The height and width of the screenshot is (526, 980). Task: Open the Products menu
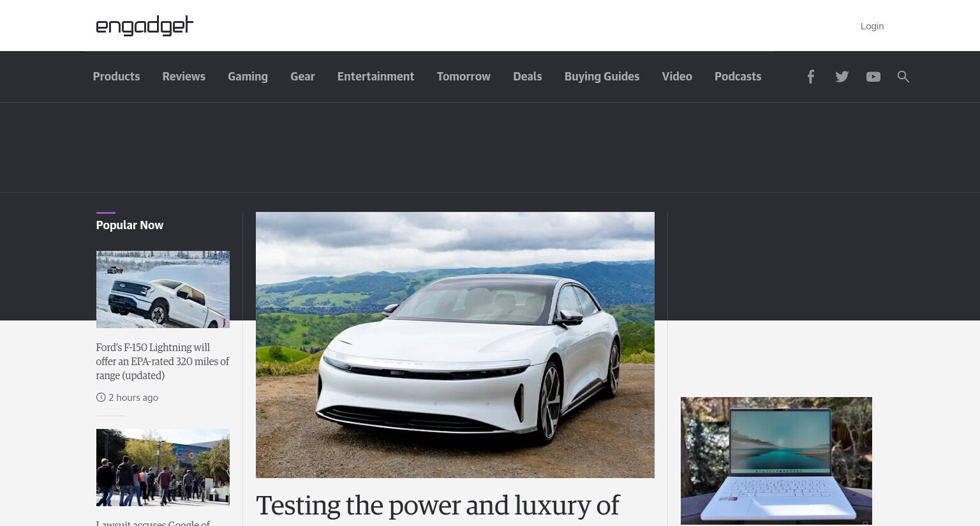tap(116, 77)
